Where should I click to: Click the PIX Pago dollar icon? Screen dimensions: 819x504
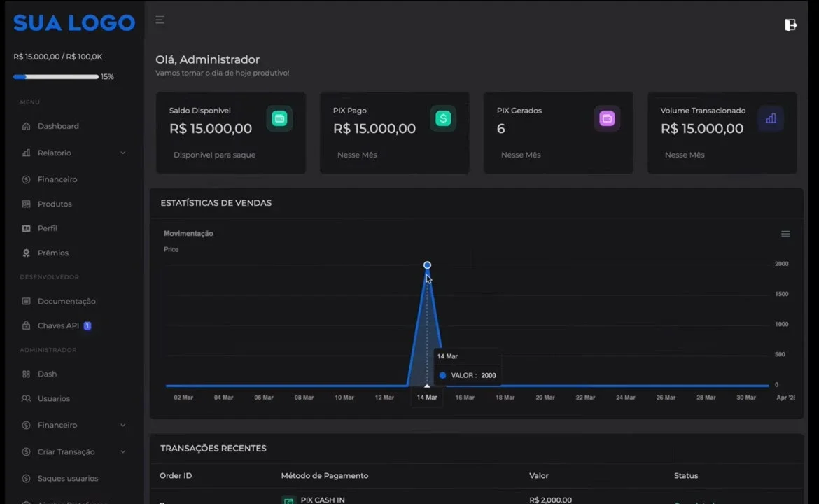(443, 118)
